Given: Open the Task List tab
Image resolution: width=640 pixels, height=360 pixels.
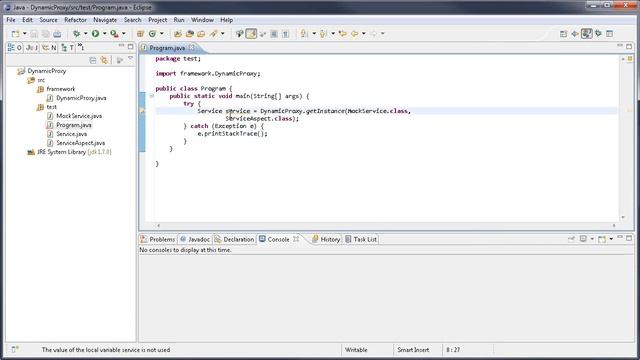Looking at the screenshot, I should [x=361, y=239].
